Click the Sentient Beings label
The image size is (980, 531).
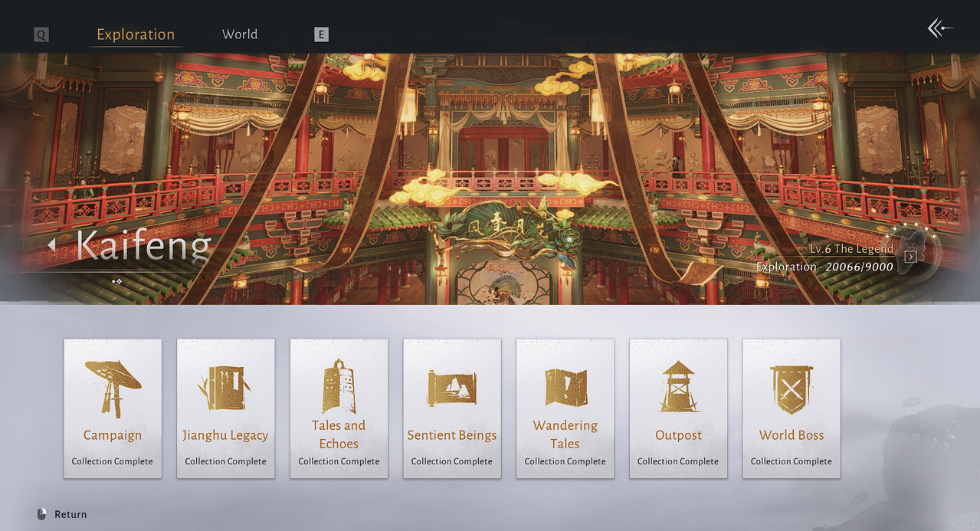tap(452, 435)
